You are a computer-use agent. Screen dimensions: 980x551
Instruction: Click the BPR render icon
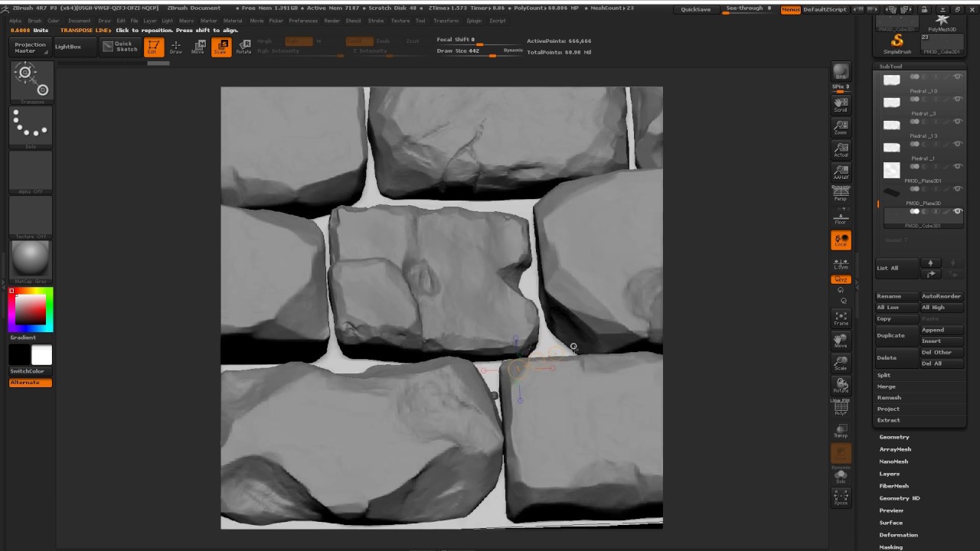click(841, 72)
